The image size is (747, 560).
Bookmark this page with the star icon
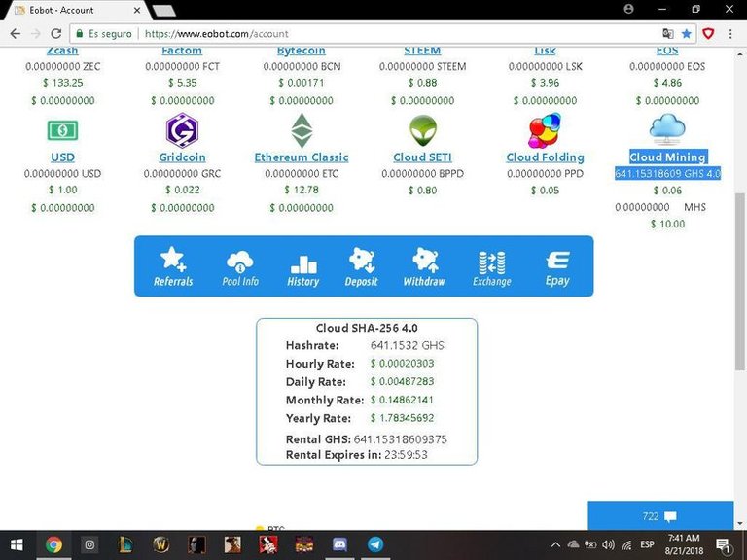pos(686,34)
